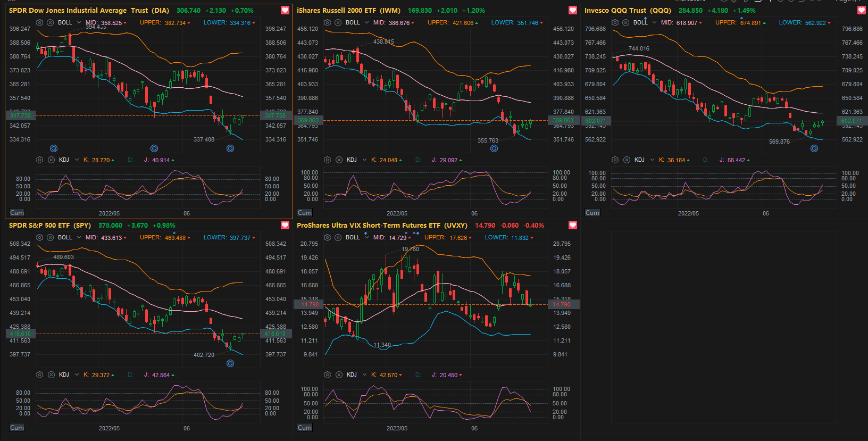Expand the BOLL indicator dropdown on UVXY chart

click(x=366, y=238)
